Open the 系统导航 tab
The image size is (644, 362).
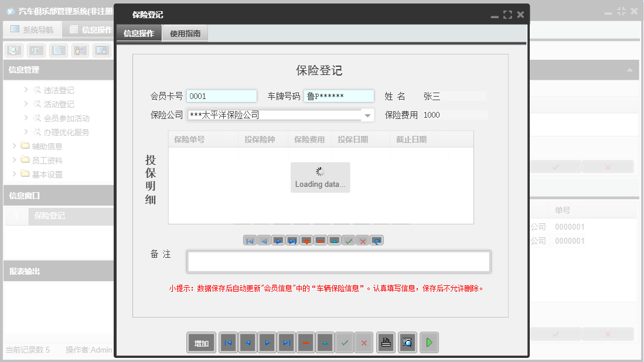tap(32, 29)
